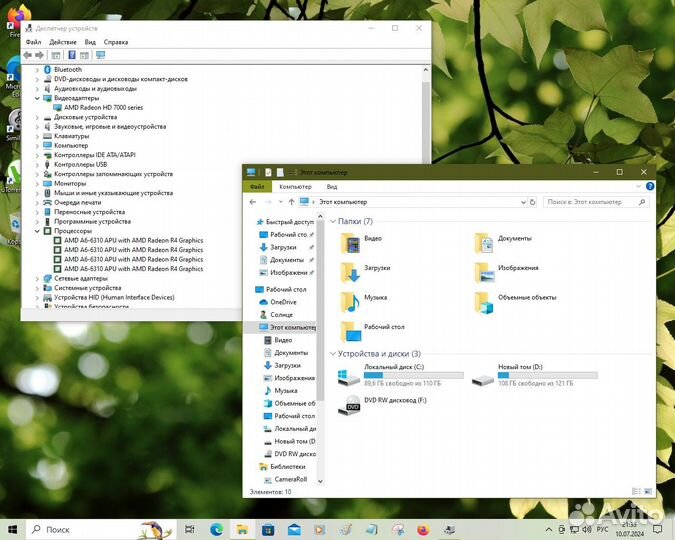Click the Windows taskbar search box
Viewport: 675px width, 540px height.
coord(81,528)
